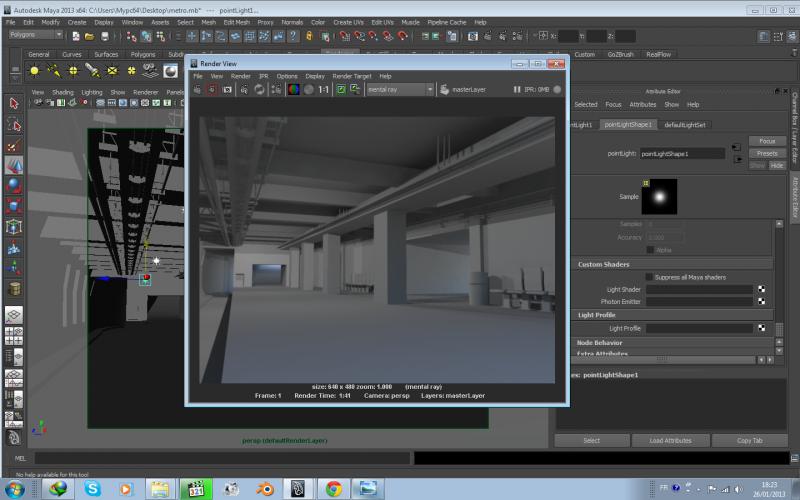Click Light Shader checker map button

click(761, 289)
